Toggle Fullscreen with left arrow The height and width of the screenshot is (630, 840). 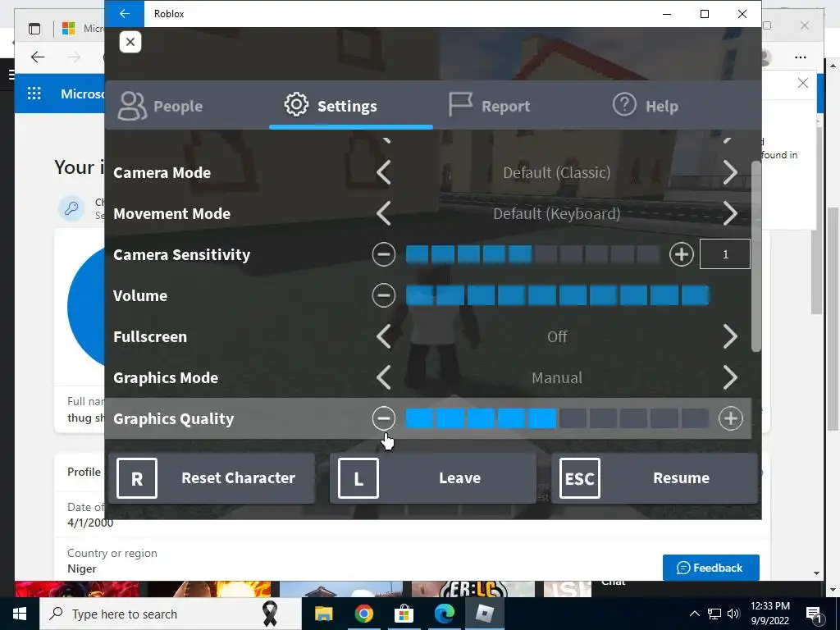384,336
